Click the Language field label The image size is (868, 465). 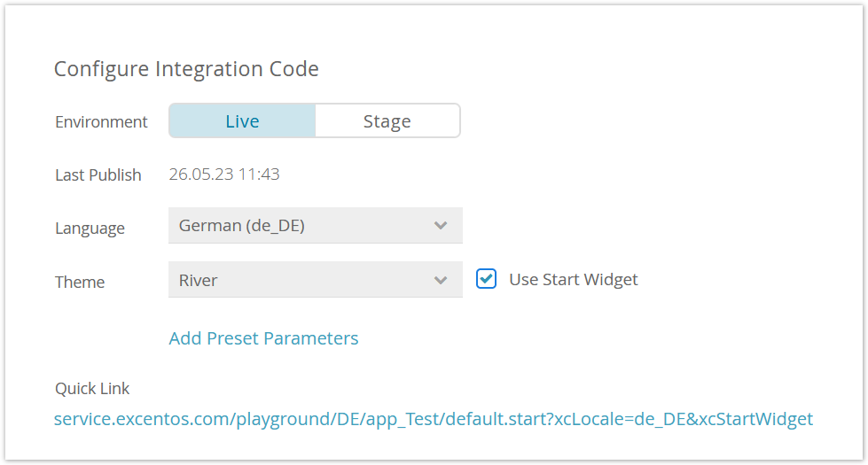point(90,228)
